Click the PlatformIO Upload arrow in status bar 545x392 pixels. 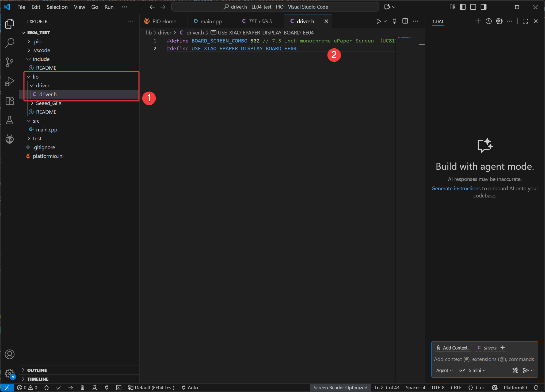(x=71, y=387)
